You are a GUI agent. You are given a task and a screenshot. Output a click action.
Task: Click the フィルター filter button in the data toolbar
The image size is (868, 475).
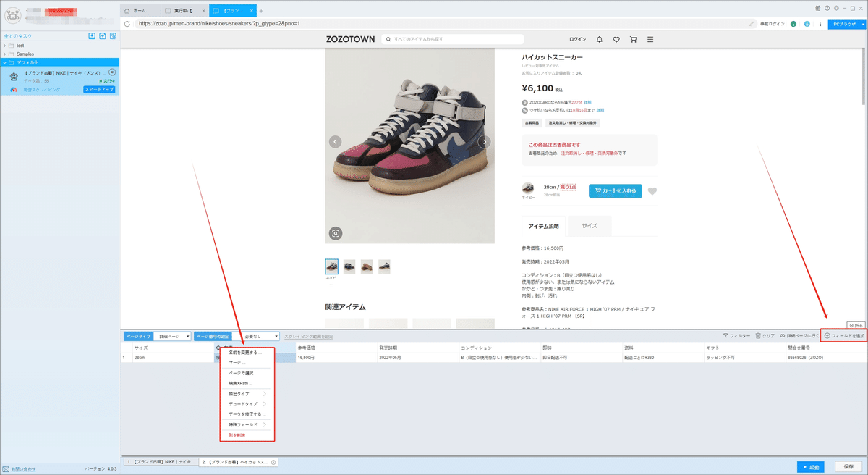click(x=737, y=336)
